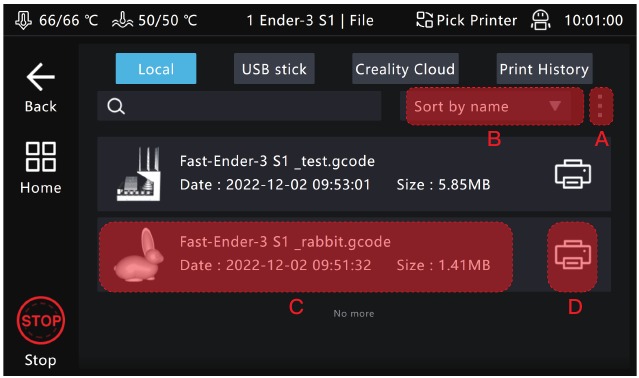Click the Size : 1.41MB value
Image resolution: width=639 pixels, height=378 pixels.
coord(443,265)
